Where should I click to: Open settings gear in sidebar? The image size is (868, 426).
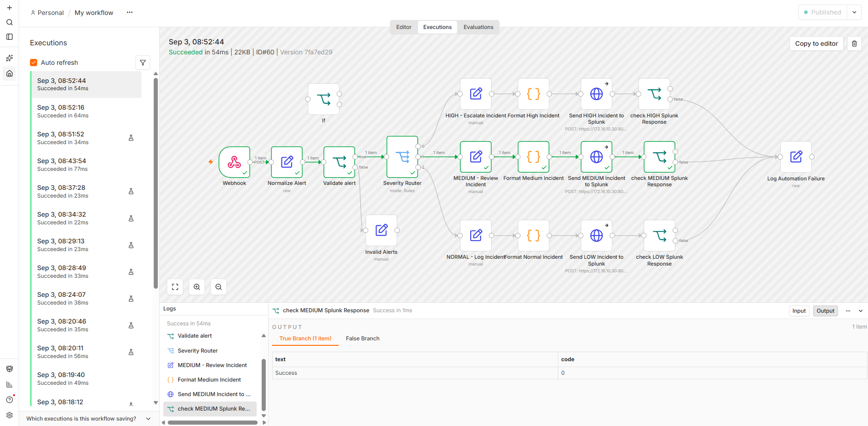pos(10,415)
